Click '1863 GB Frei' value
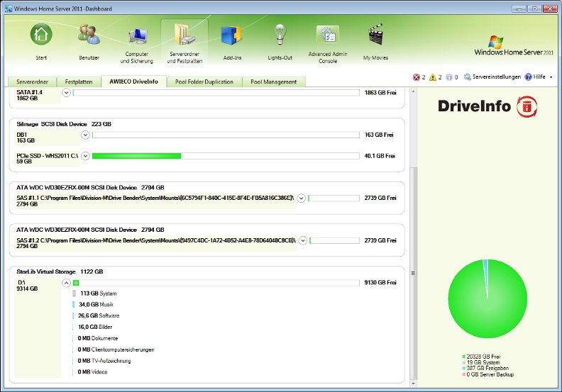The width and height of the screenshot is (562, 392). pyautogui.click(x=380, y=93)
